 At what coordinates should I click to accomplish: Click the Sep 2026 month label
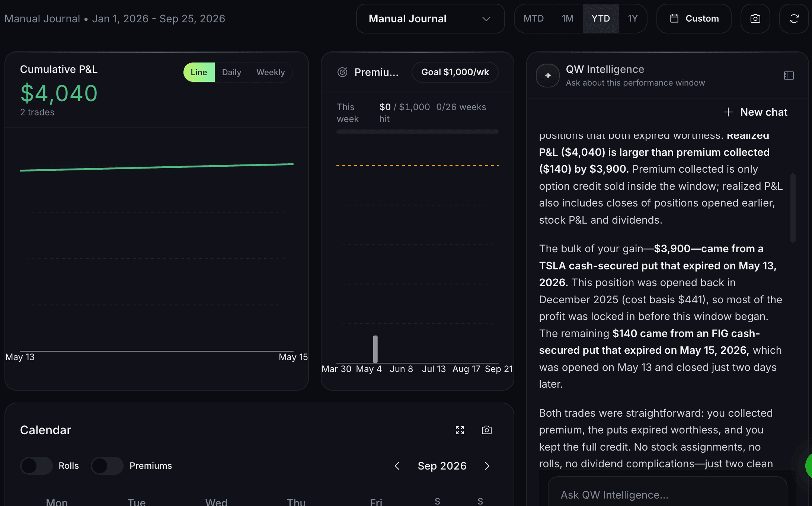click(442, 466)
